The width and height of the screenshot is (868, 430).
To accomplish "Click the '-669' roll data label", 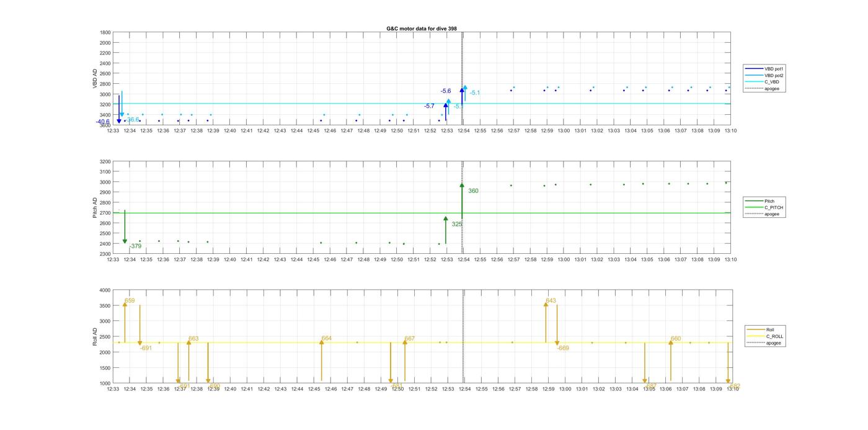I will click(563, 348).
